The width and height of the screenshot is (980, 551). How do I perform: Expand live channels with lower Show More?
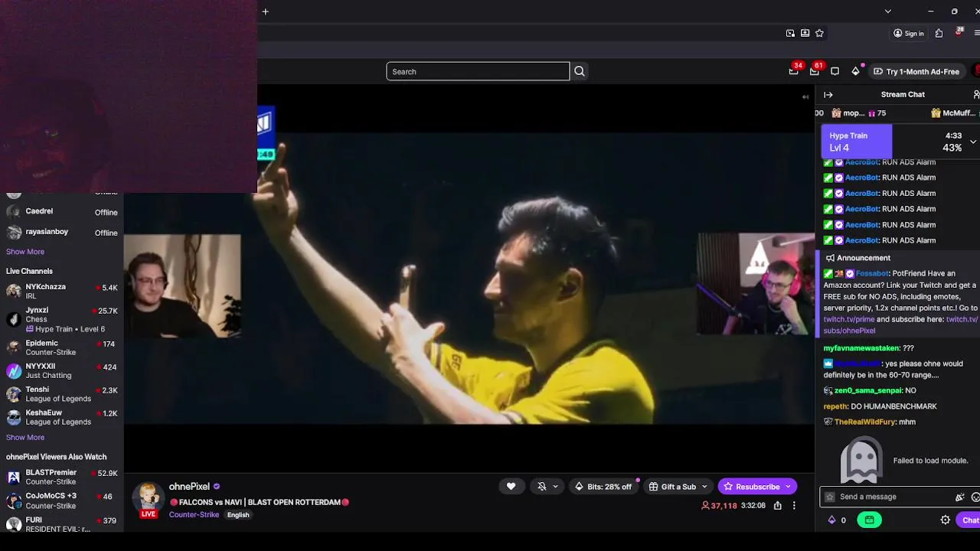(25, 438)
